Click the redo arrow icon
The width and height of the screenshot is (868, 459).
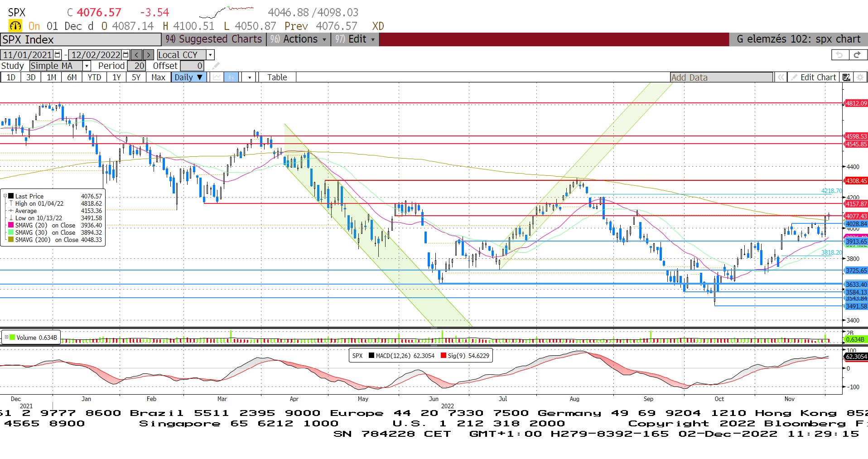(x=858, y=55)
